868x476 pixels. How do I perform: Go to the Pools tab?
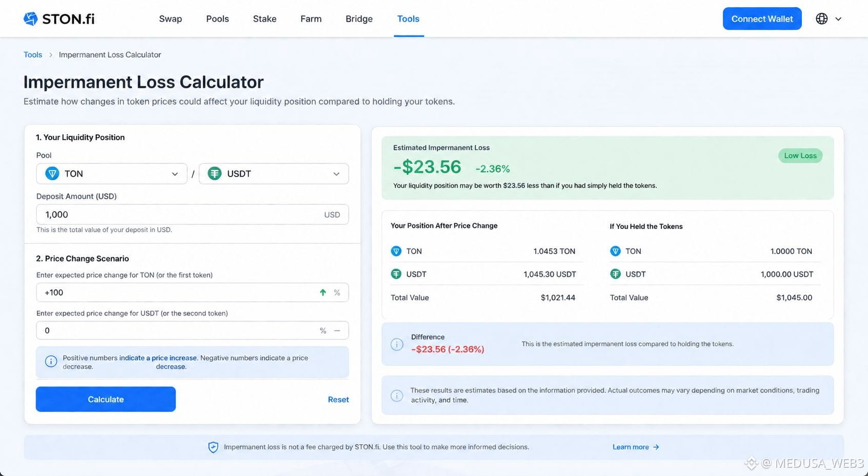point(217,19)
